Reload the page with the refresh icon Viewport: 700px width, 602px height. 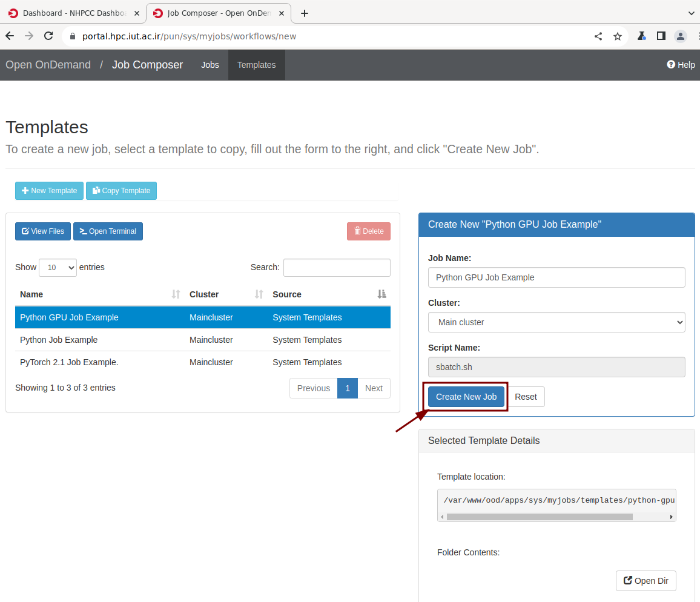point(48,36)
